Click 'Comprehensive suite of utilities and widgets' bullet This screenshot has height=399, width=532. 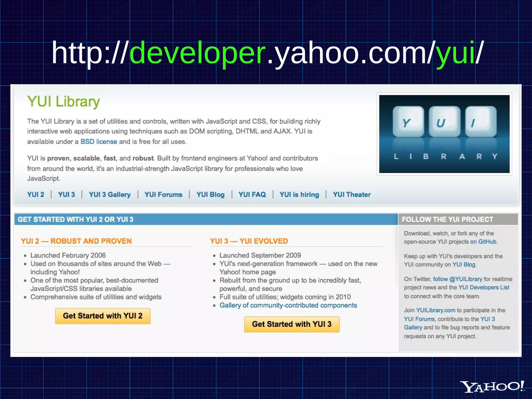coord(96,297)
